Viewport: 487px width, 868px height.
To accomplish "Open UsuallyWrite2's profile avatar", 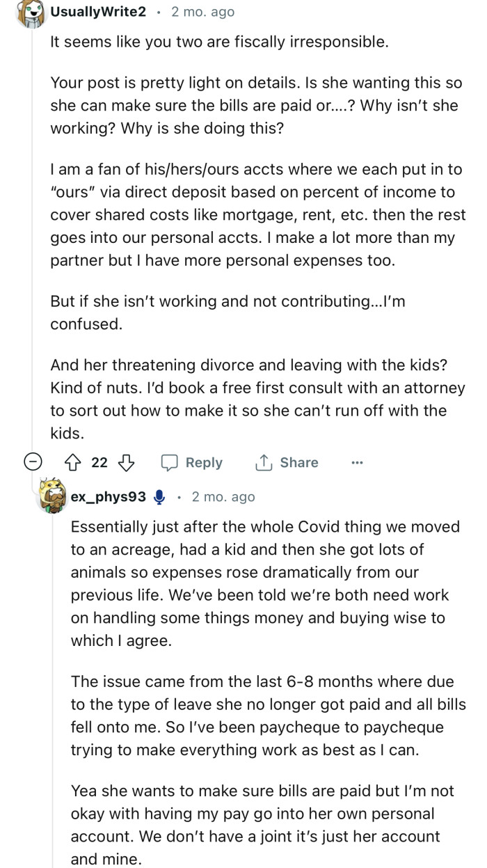I will pos(31,13).
